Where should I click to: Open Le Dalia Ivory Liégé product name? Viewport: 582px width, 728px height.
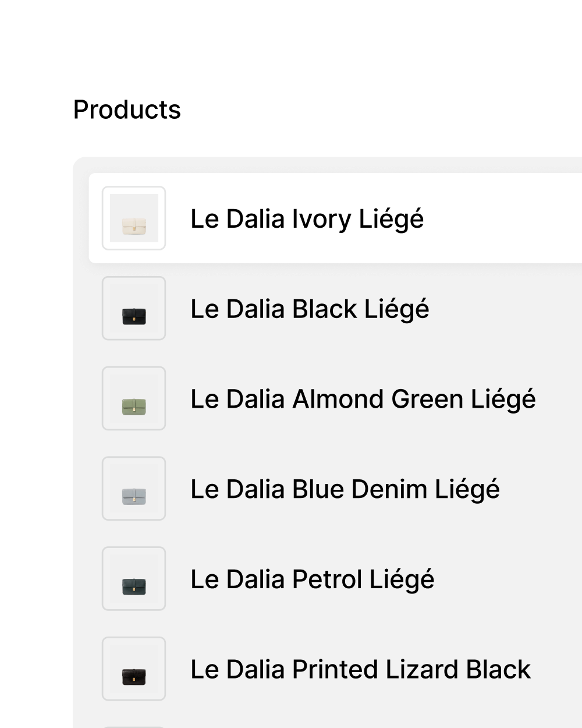(x=307, y=219)
